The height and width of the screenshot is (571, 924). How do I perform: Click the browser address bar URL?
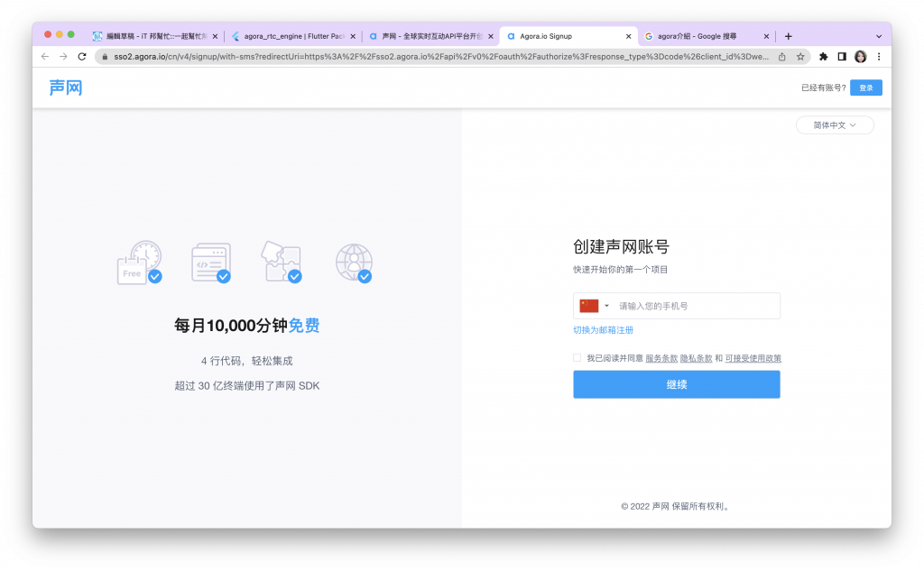(440, 57)
